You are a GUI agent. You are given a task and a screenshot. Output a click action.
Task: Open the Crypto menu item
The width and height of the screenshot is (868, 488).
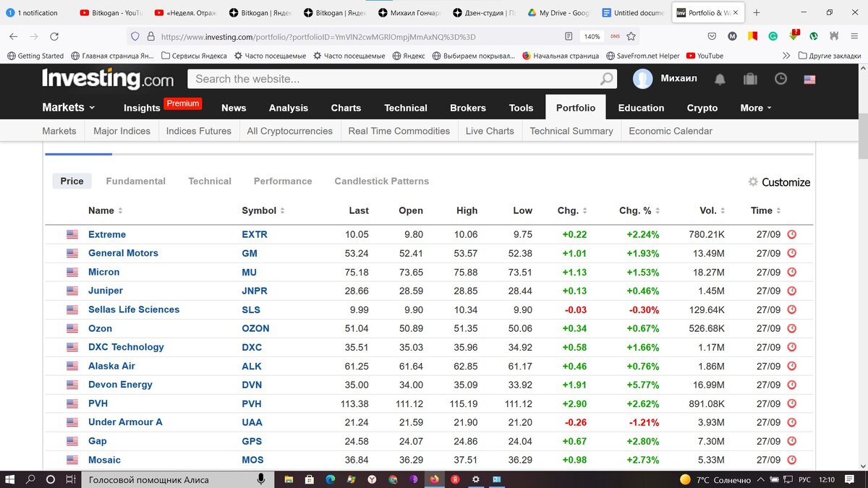pos(702,108)
